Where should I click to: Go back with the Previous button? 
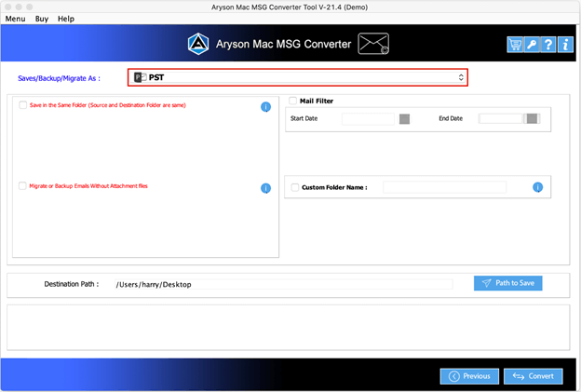[x=469, y=376]
